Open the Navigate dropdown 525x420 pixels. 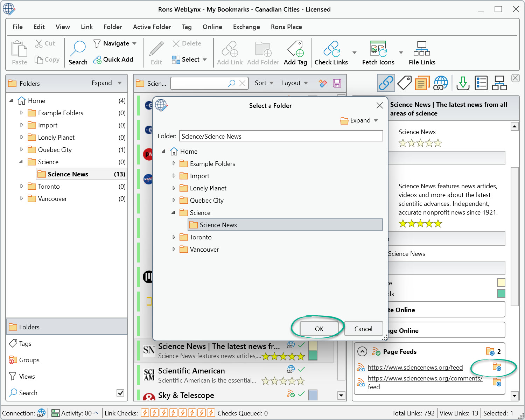coord(115,43)
